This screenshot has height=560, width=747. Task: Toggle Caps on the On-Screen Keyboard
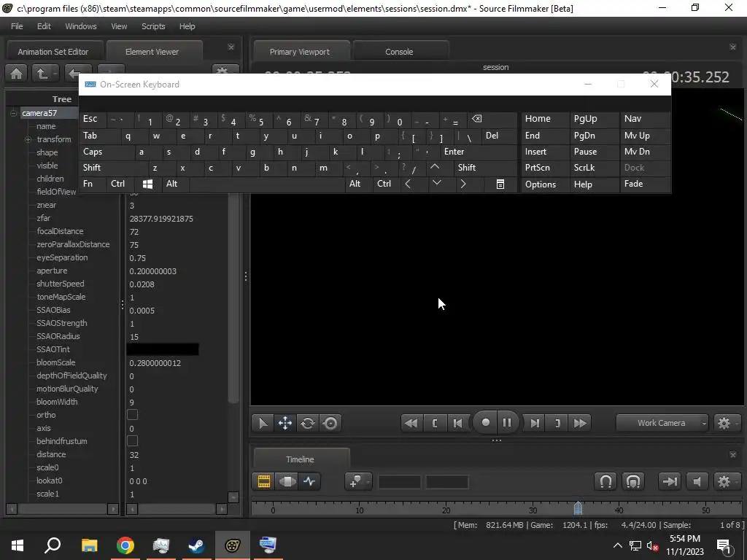(107, 152)
